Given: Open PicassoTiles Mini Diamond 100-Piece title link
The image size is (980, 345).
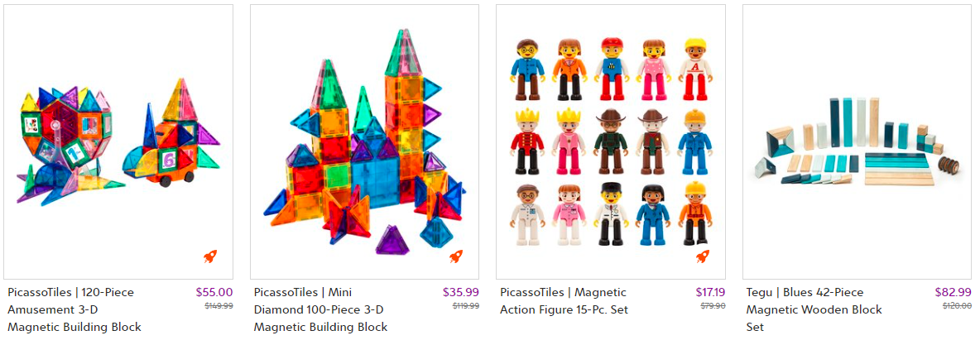Looking at the screenshot, I should click(320, 309).
